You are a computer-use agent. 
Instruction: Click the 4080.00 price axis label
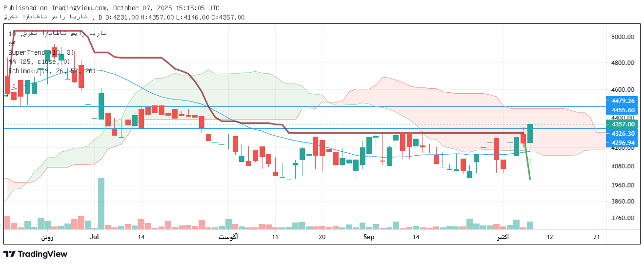(622, 166)
